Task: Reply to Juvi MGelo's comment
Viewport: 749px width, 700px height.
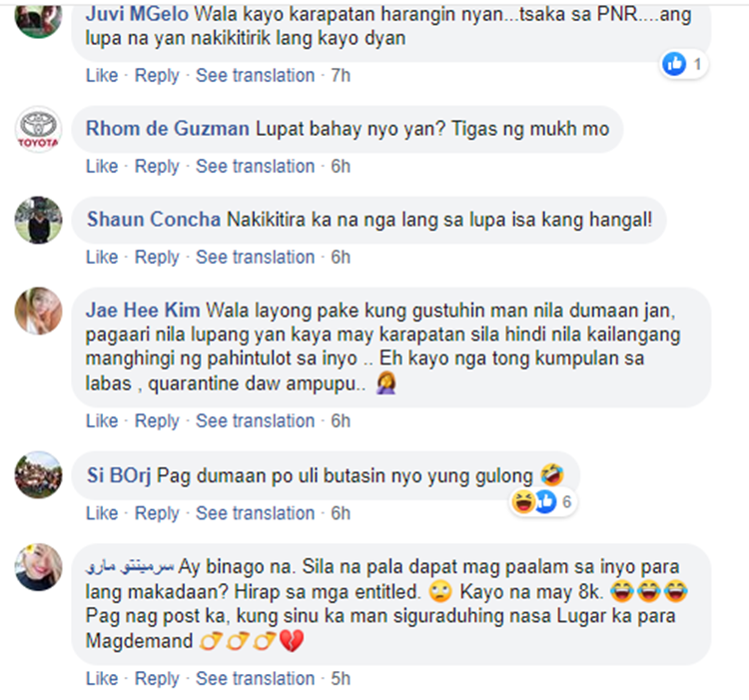Action: (157, 75)
